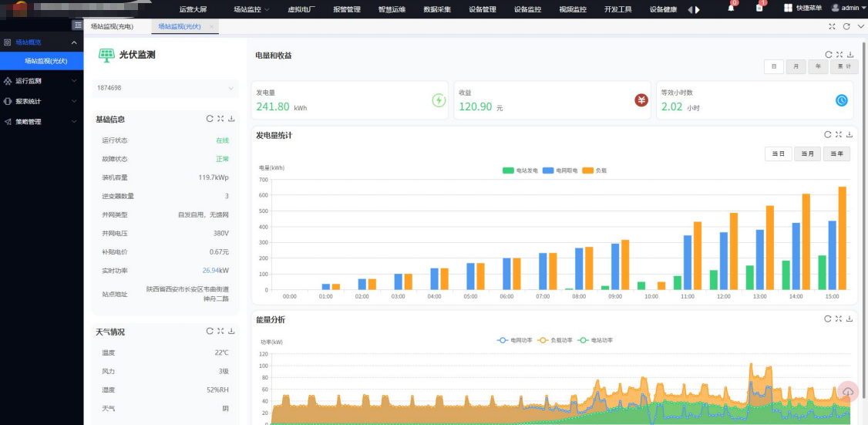Open the 虚拟电厂 menu
This screenshot has height=425, width=868.
coord(301,9)
